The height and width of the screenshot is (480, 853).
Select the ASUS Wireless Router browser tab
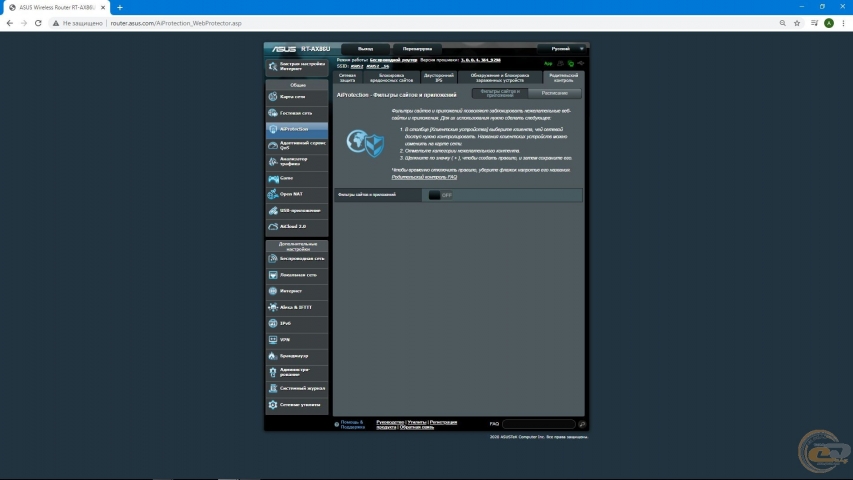pyautogui.click(x=57, y=8)
